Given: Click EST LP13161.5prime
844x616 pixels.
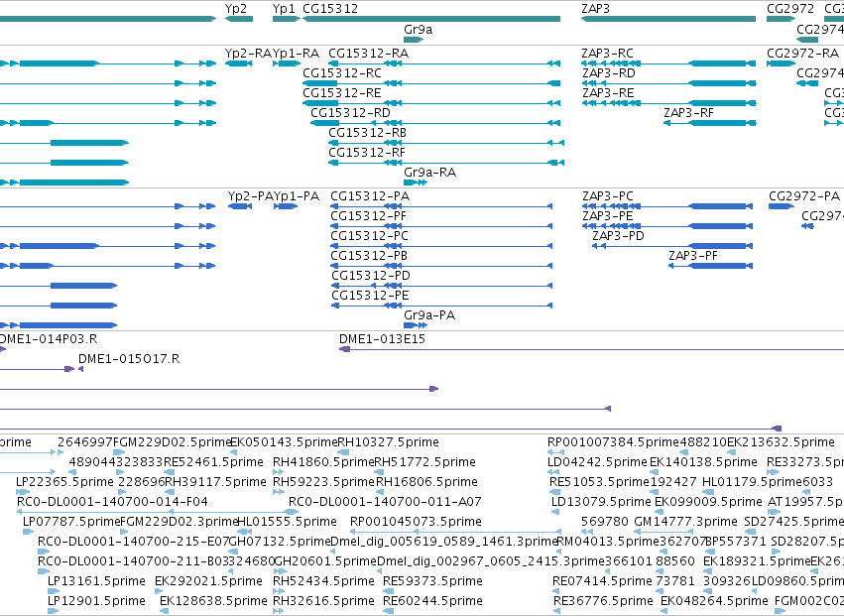Looking at the screenshot, I should 96,581.
